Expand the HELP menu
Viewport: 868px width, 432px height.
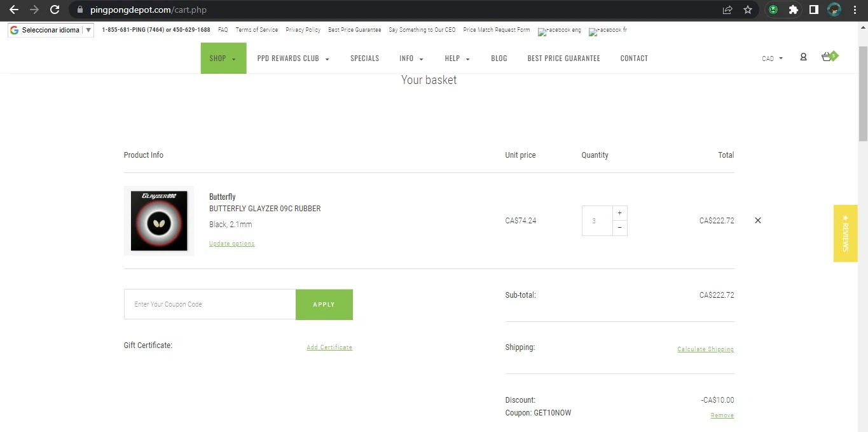457,59
